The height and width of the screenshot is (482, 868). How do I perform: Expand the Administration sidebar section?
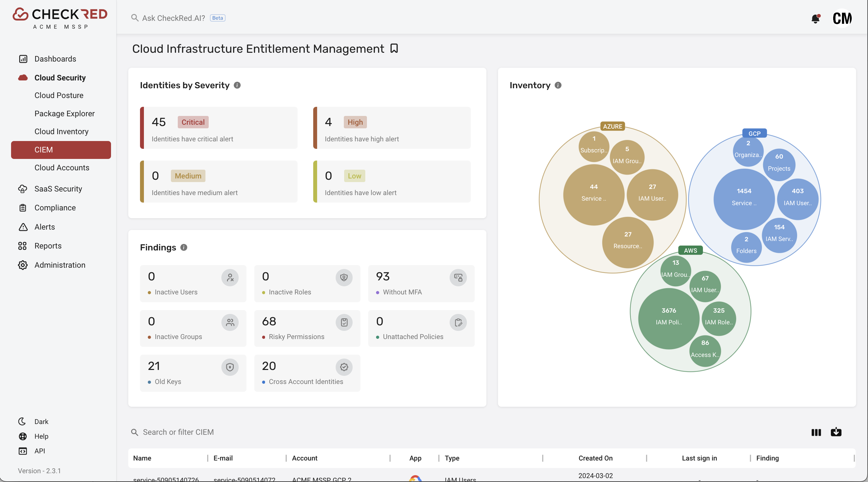coord(60,265)
